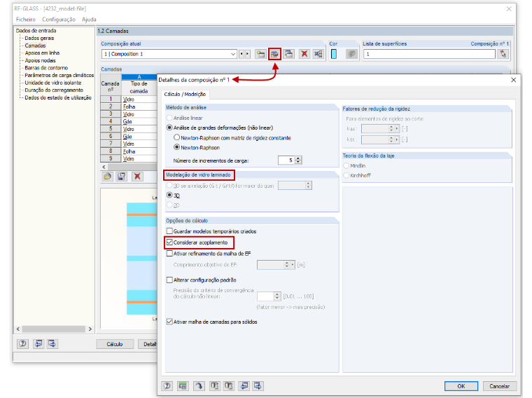Click the blue right-arrow icon in dialog footer
This screenshot has height=398, width=532.
tap(258, 386)
